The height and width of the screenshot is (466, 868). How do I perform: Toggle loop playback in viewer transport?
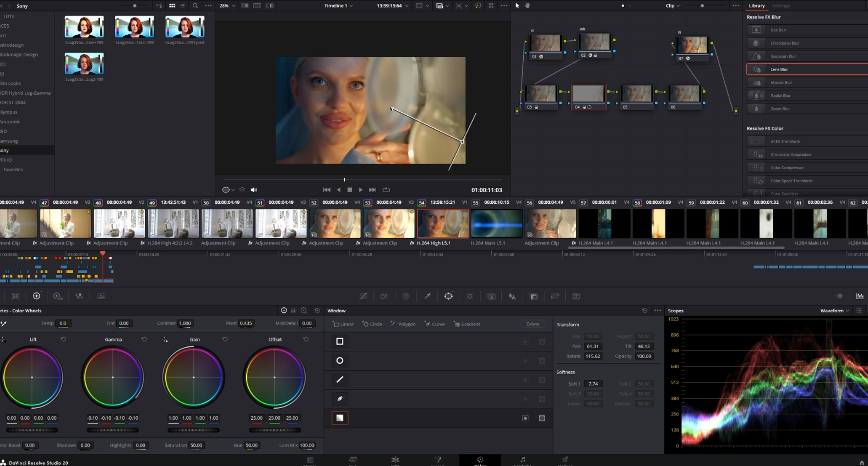386,190
